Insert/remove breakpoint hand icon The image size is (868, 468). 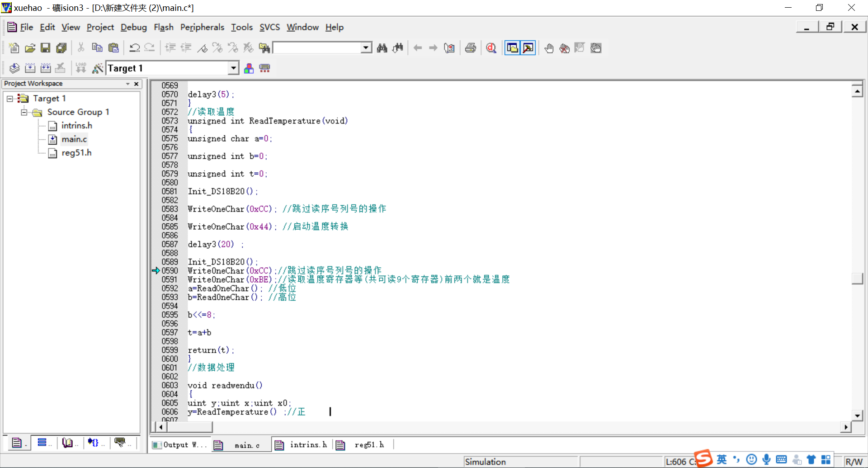pos(549,48)
